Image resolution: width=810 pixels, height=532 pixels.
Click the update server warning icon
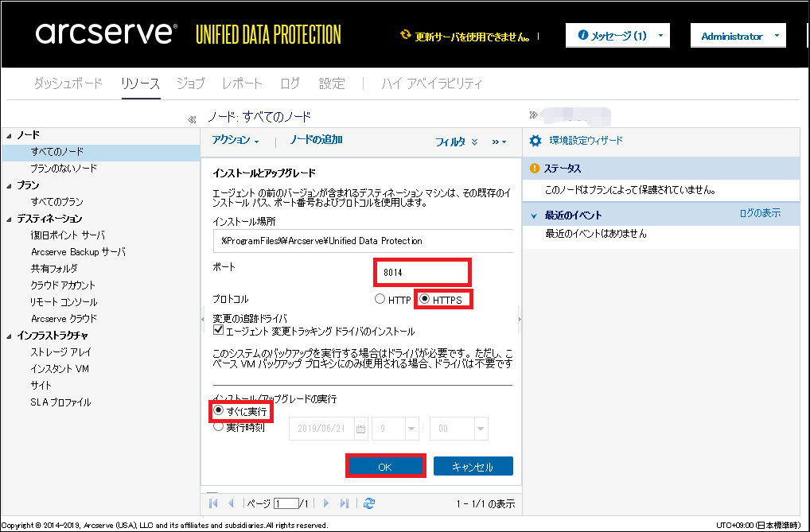click(406, 35)
